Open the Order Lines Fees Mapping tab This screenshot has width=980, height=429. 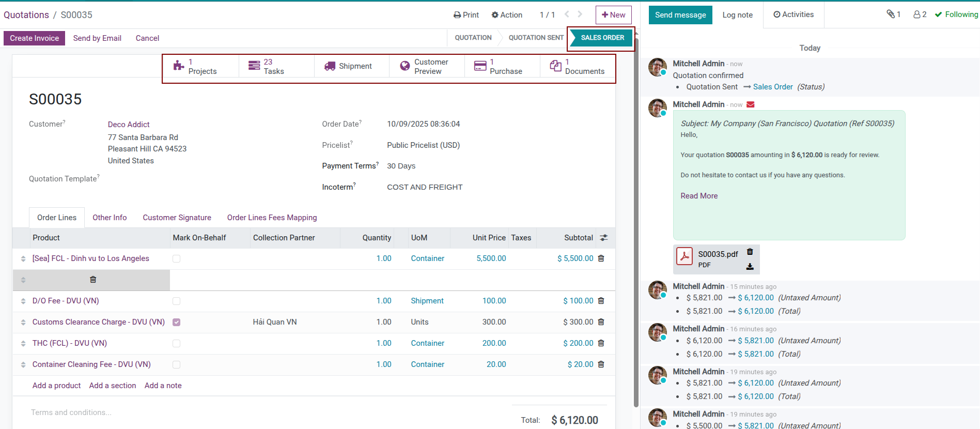272,218
